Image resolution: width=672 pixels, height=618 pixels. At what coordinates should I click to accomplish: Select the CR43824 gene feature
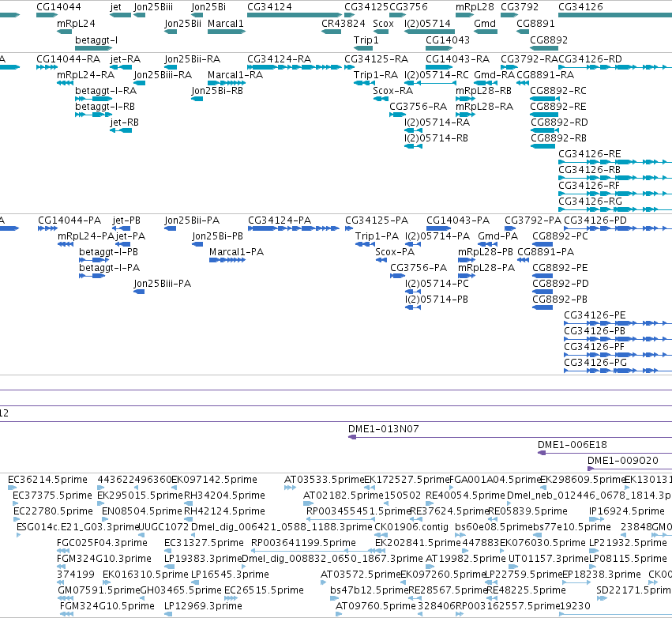click(332, 32)
